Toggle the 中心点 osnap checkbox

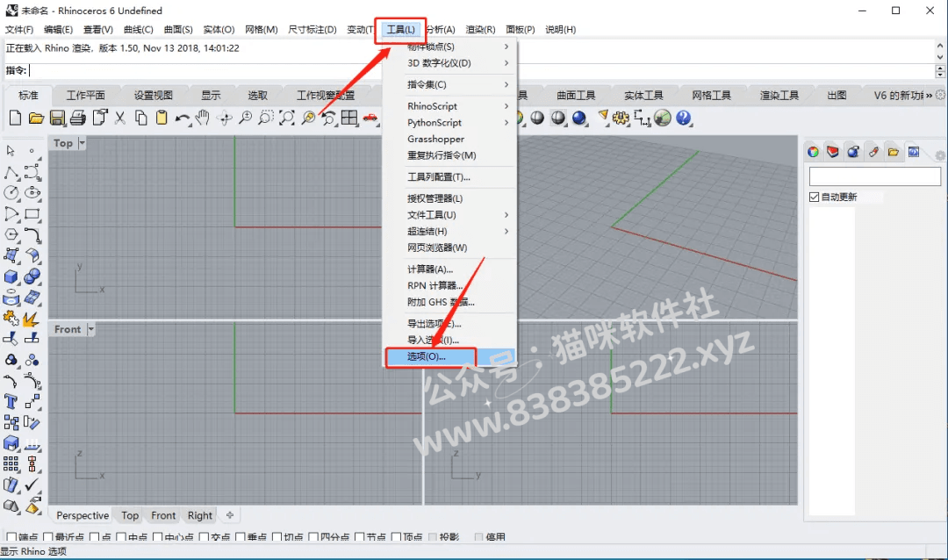coord(158,537)
